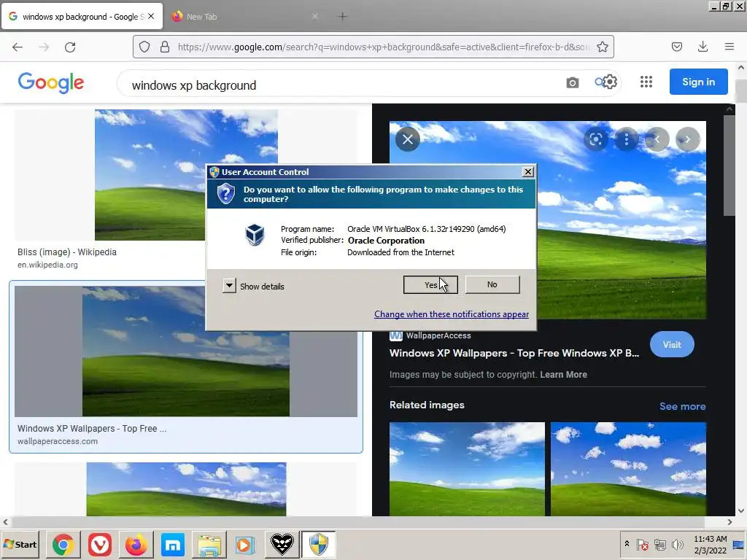Open Bliss (image) - Wikipedia result thumbnail
This screenshot has width=747, height=560.
[186, 175]
